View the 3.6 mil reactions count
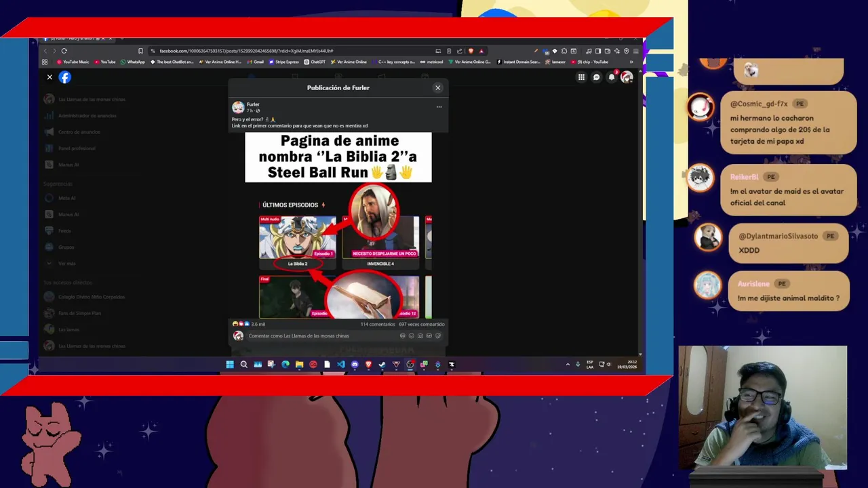868x488 pixels. [258, 324]
